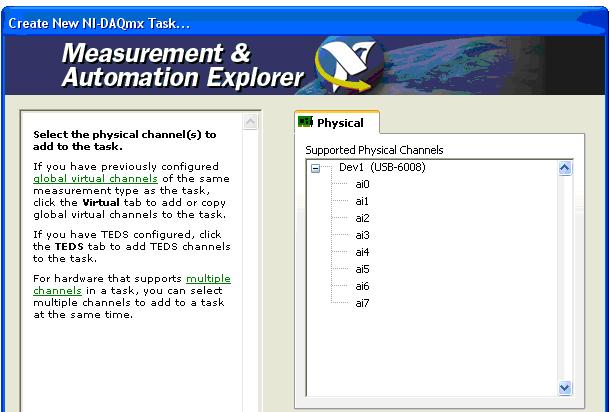The width and height of the screenshot is (610, 412).
Task: Open the global virtual channels help link
Action: tap(94, 178)
